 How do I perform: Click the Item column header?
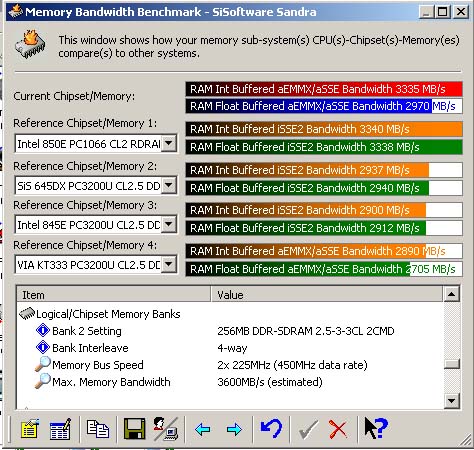coord(114,295)
